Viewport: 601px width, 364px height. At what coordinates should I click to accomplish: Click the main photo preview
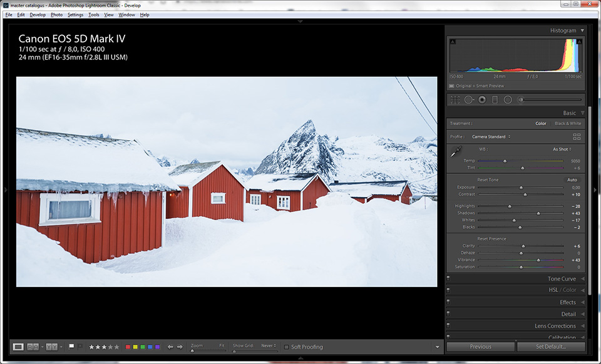pyautogui.click(x=227, y=182)
